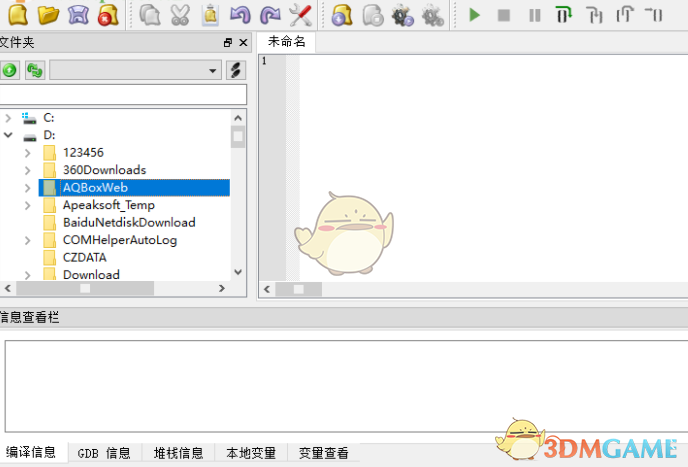Viewport: 688px width, 467px height.
Task: Click folder tree scroll up arrow
Action: pyautogui.click(x=238, y=118)
